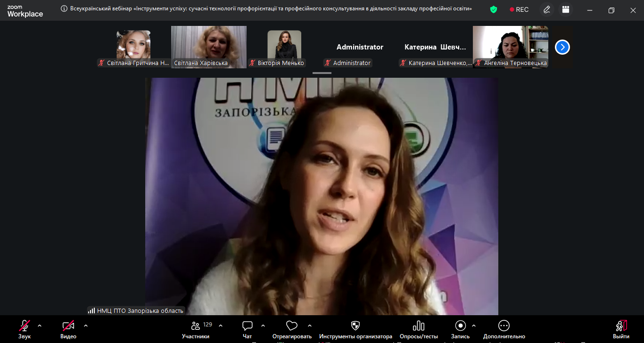
Task: Open Опросы/тесты polls icon
Action: [418, 329]
